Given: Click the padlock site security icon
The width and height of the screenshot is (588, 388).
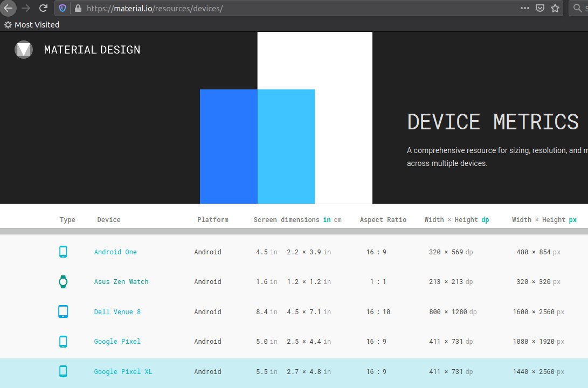Looking at the screenshot, I should pos(78,8).
